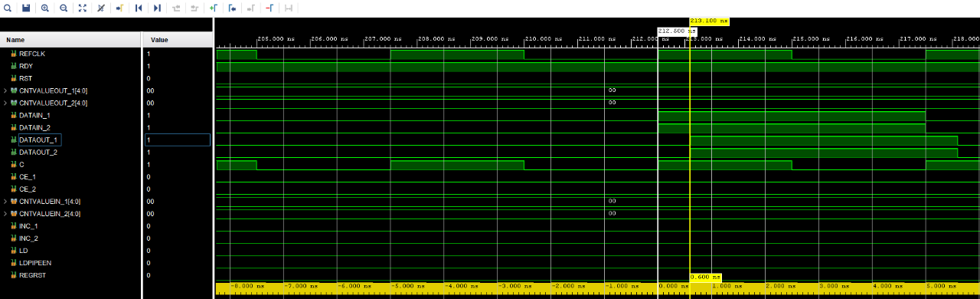
Task: Expand the CNTVALUEOUT_1[4:0] bus
Action: [x=5, y=90]
